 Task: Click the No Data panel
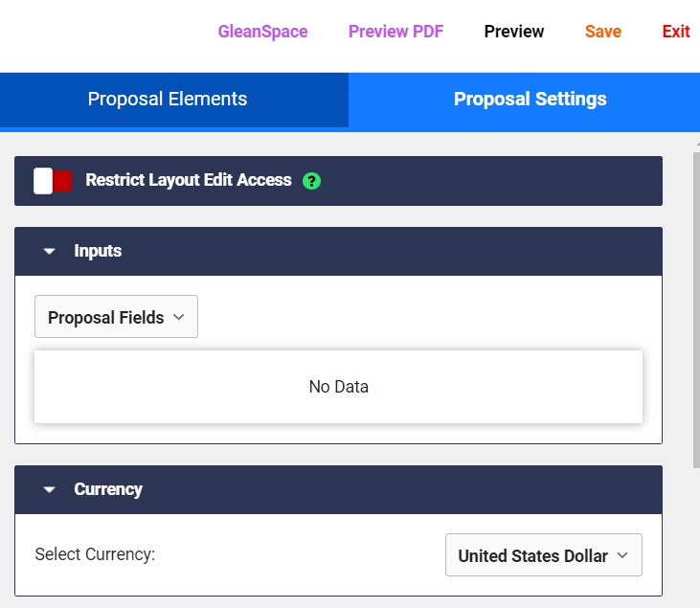tap(338, 387)
